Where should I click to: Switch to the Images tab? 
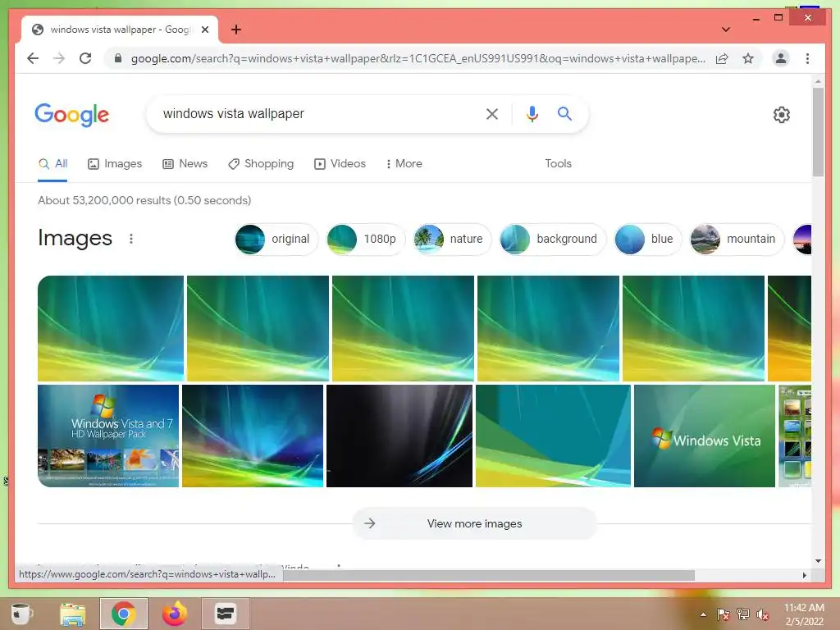pos(115,164)
